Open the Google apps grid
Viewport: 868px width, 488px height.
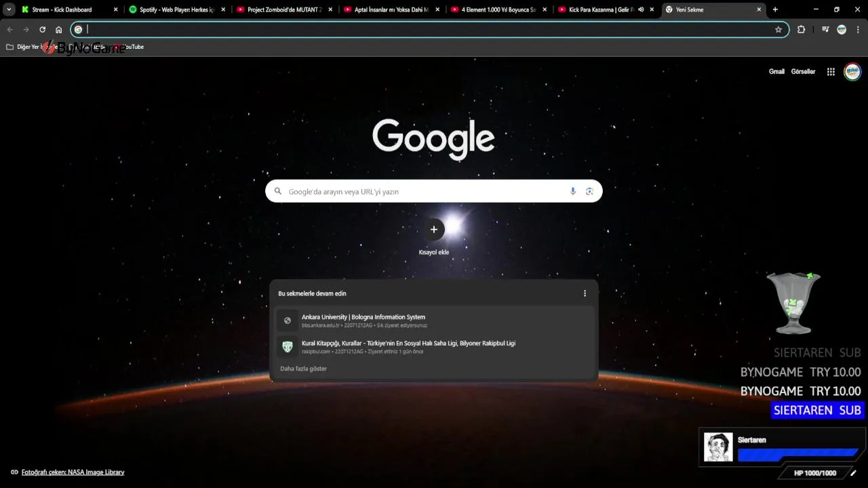831,72
